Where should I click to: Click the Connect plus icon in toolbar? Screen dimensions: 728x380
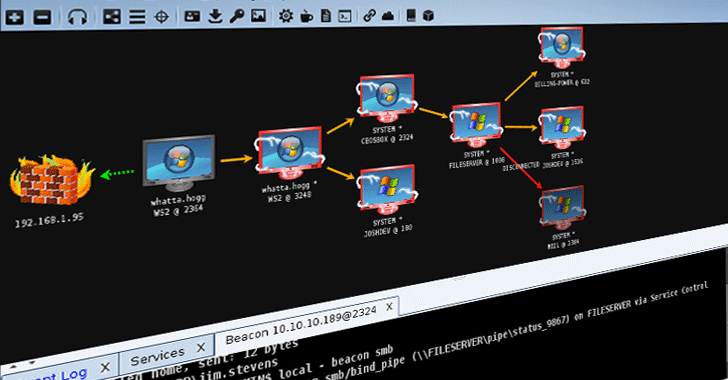[14, 18]
